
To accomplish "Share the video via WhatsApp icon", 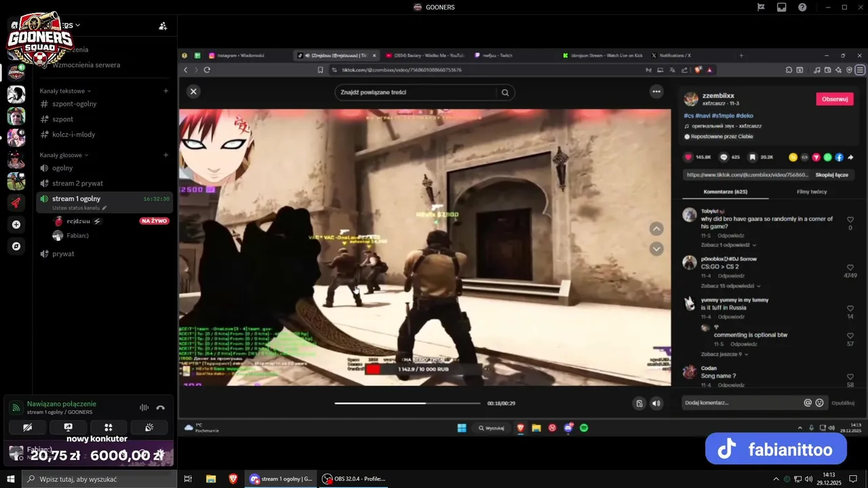I will 827,157.
